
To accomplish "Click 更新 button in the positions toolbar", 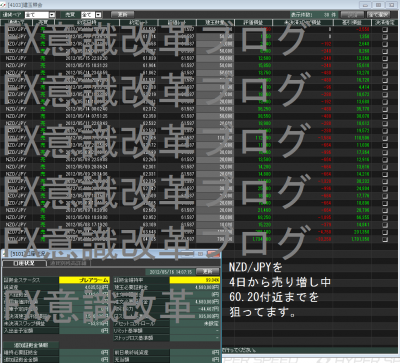I will pyautogui.click(x=122, y=15).
